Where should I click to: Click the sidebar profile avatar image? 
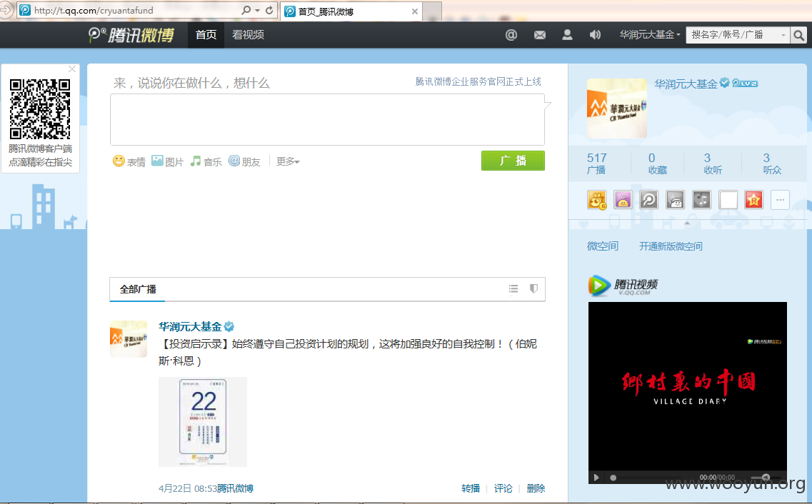tap(617, 108)
